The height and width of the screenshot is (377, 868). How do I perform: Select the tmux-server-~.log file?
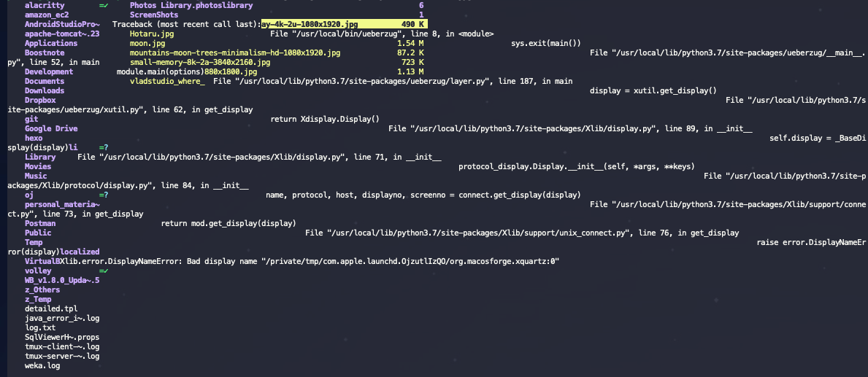click(x=62, y=356)
